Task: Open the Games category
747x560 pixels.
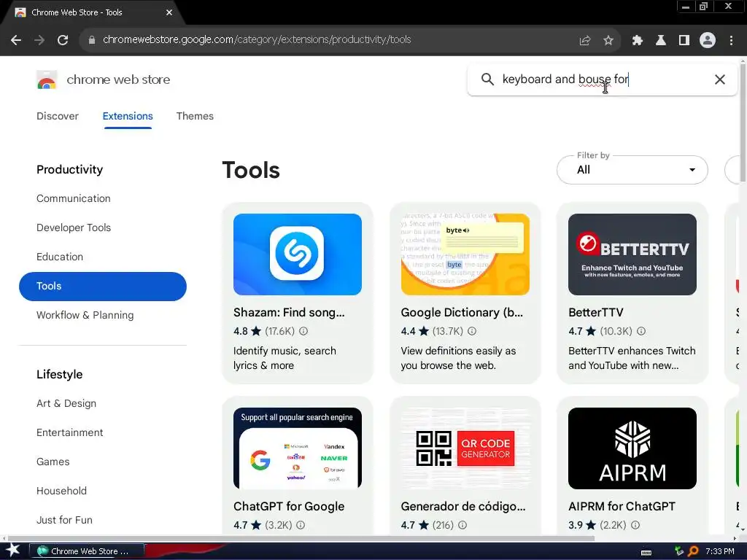Action: coord(53,462)
